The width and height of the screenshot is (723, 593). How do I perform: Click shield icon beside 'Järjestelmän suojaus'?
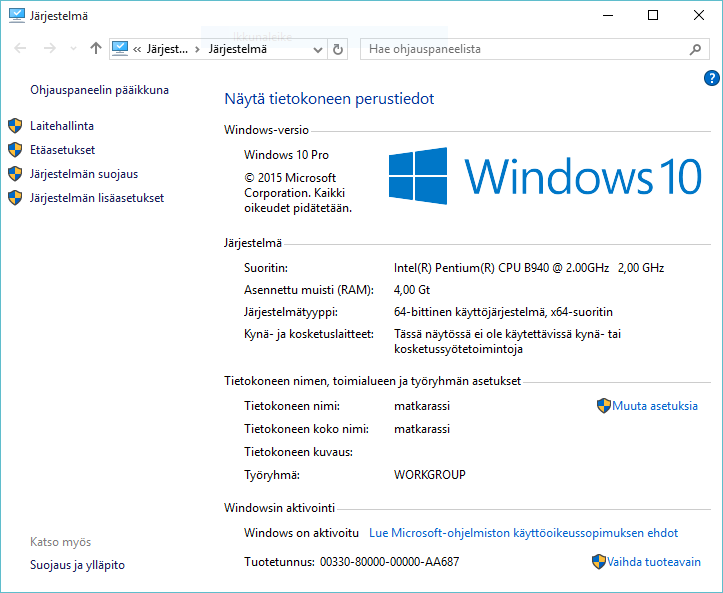click(15, 173)
